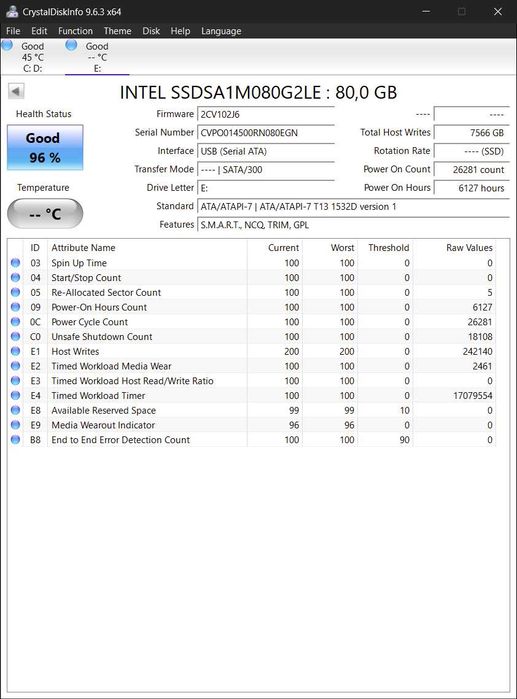The width and height of the screenshot is (517, 699).
Task: Click the Power On Hours value 6127 hours
Action: pos(472,188)
